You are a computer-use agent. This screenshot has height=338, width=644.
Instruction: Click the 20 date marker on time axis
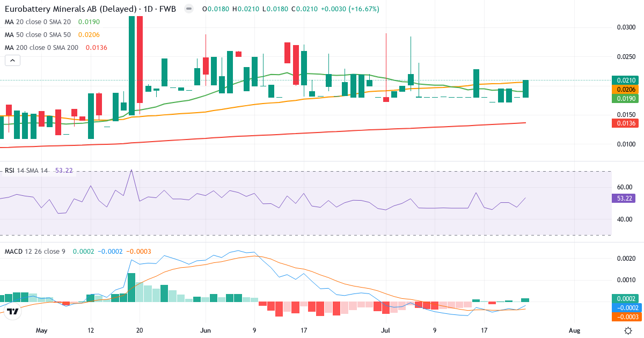click(140, 331)
